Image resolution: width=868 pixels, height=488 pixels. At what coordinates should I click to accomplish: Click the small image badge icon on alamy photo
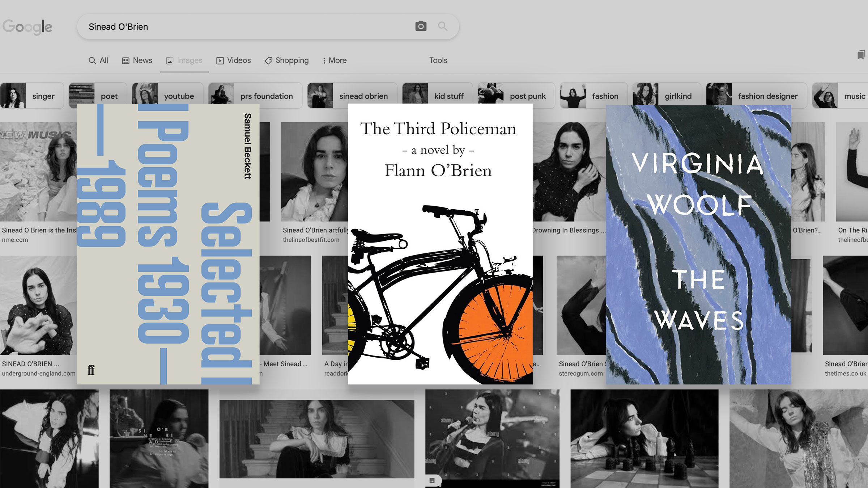[x=432, y=480]
